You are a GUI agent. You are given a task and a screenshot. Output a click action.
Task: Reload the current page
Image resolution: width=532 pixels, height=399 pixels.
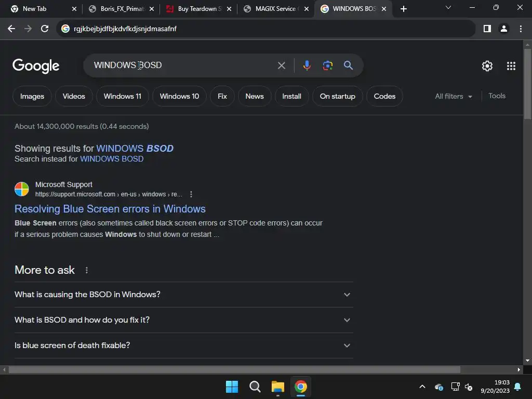click(x=45, y=29)
